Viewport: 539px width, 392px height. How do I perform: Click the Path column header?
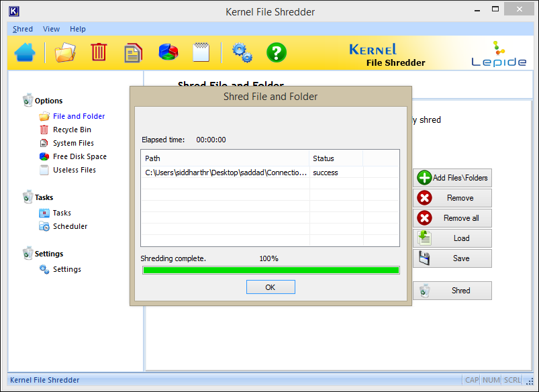pos(225,158)
